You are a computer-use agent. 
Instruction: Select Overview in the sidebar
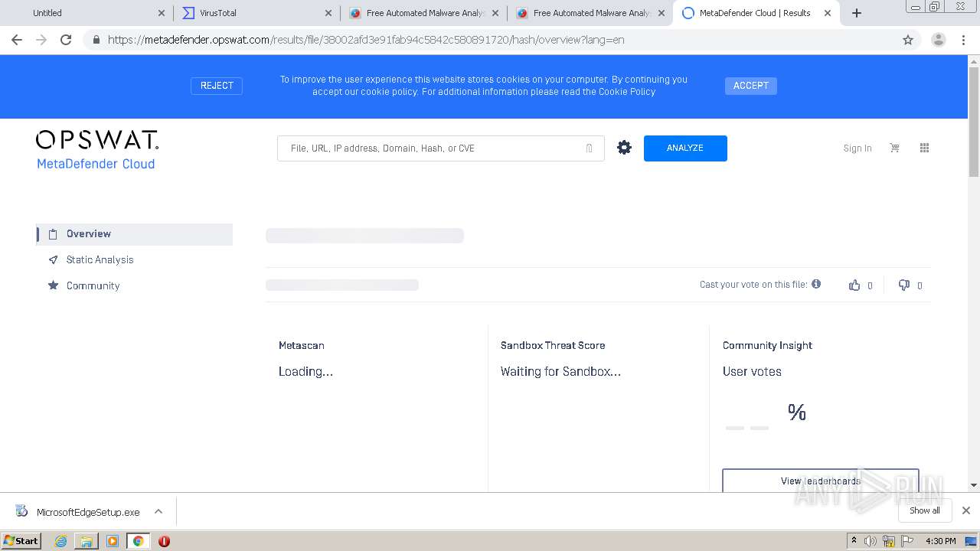[134, 234]
